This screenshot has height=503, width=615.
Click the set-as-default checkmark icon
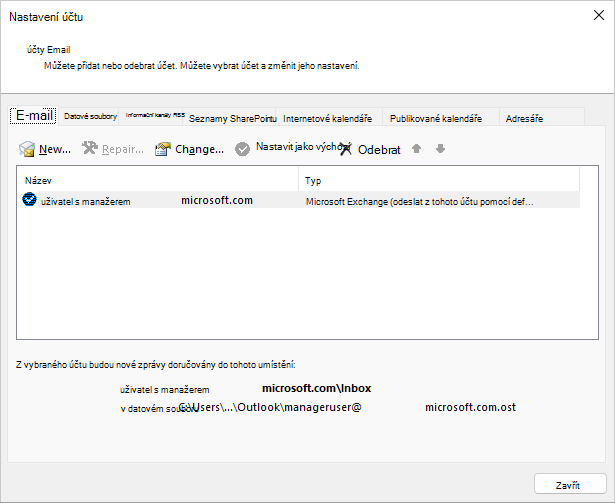pos(242,149)
